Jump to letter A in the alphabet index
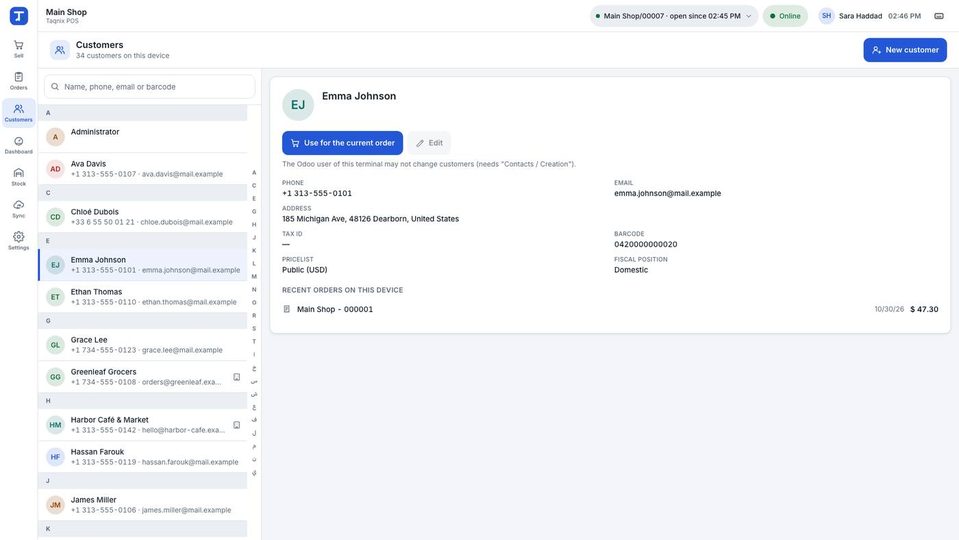 [x=254, y=172]
